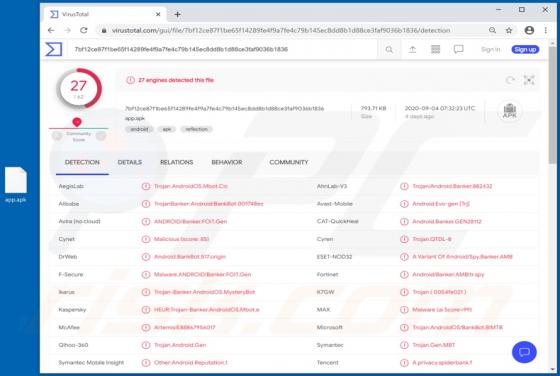The height and width of the screenshot is (376, 560).
Task: Click the left community score vote button
Action: click(57, 136)
